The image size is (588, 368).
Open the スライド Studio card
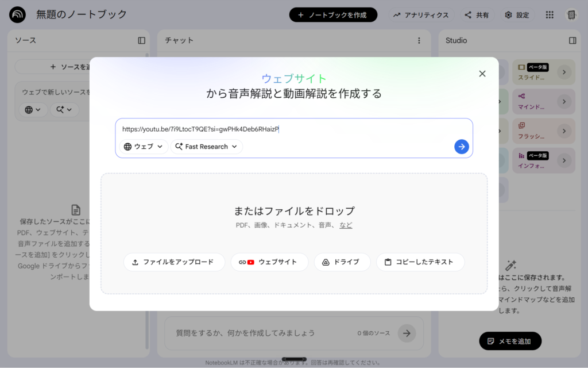[x=543, y=72]
